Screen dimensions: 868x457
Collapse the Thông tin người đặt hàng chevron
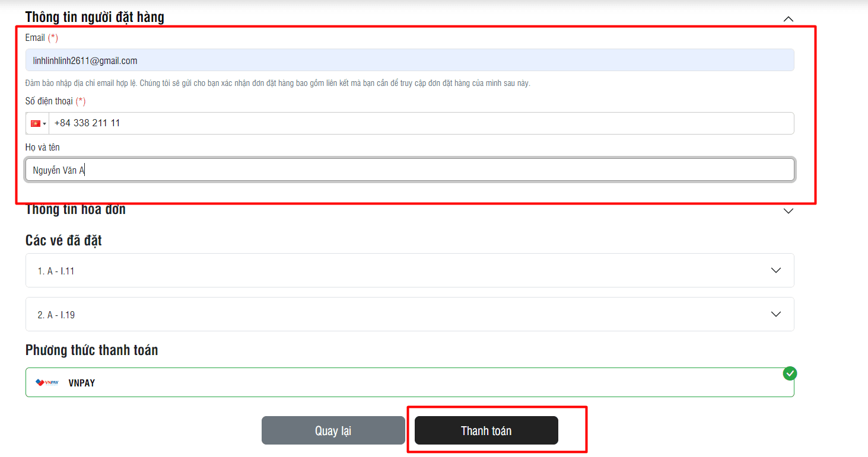click(788, 19)
